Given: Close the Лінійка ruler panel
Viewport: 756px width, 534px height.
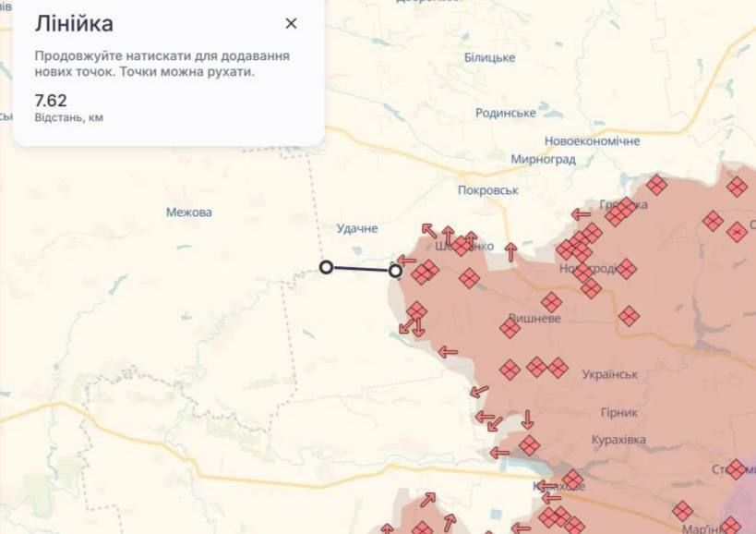Looking at the screenshot, I should (291, 24).
